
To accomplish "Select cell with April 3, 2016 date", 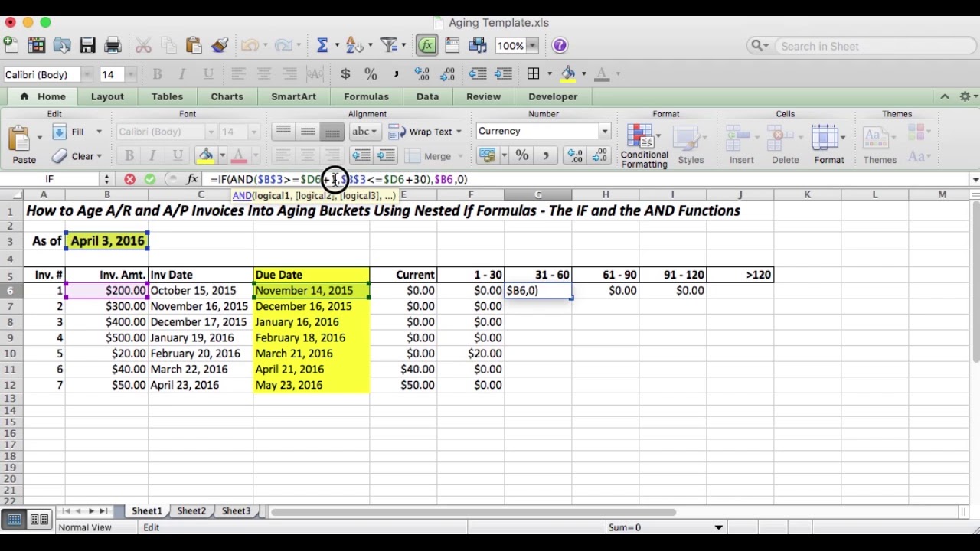I will tap(107, 241).
